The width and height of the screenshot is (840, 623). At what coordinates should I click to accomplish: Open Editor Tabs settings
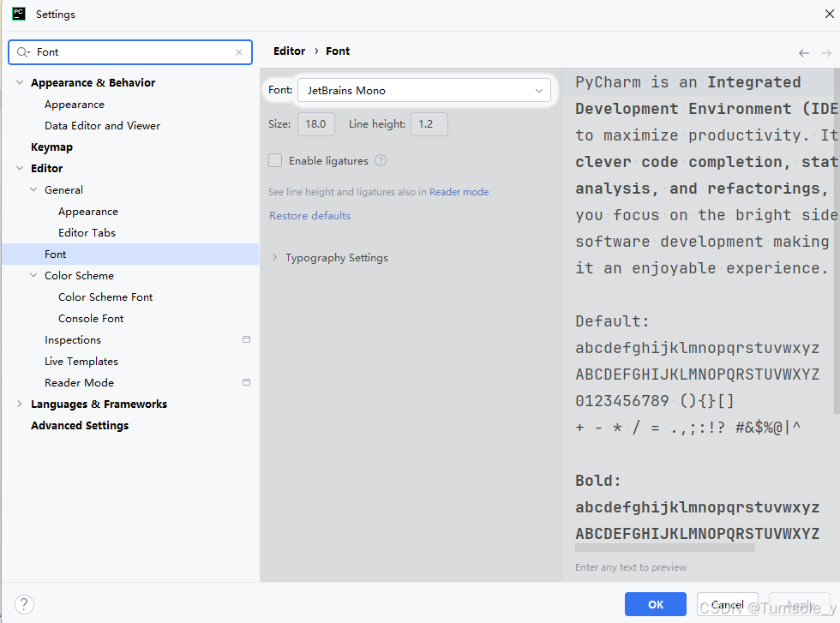tap(87, 233)
